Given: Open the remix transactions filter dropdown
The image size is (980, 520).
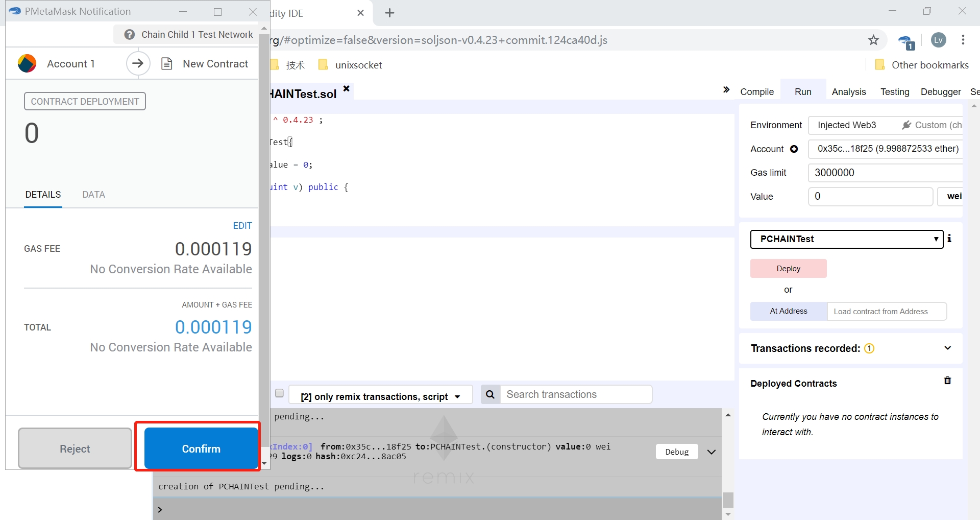Looking at the screenshot, I should [x=380, y=396].
